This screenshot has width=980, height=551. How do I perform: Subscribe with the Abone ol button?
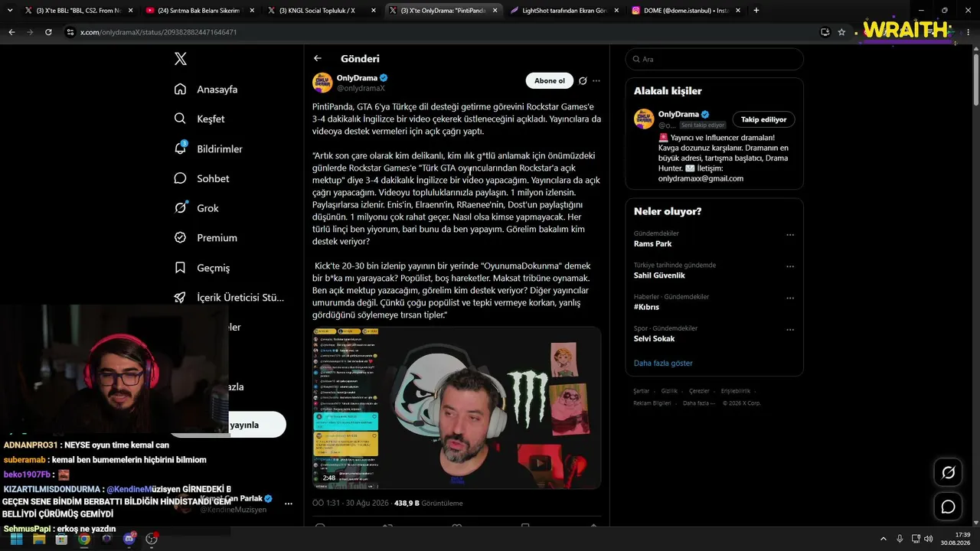[550, 81]
